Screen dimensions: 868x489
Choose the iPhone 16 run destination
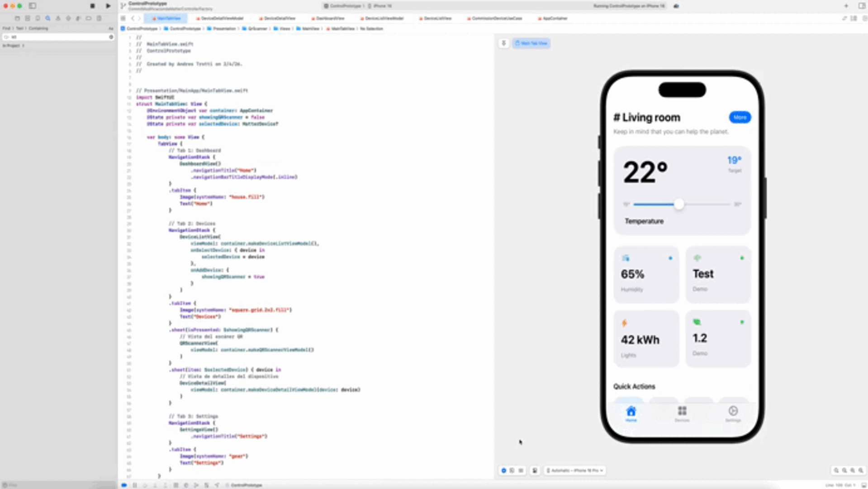pos(380,6)
